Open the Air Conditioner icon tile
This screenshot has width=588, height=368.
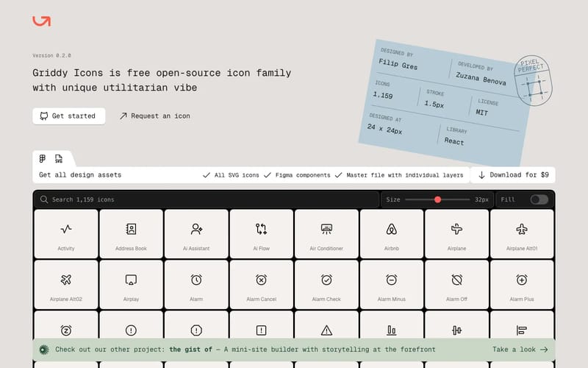click(x=326, y=234)
